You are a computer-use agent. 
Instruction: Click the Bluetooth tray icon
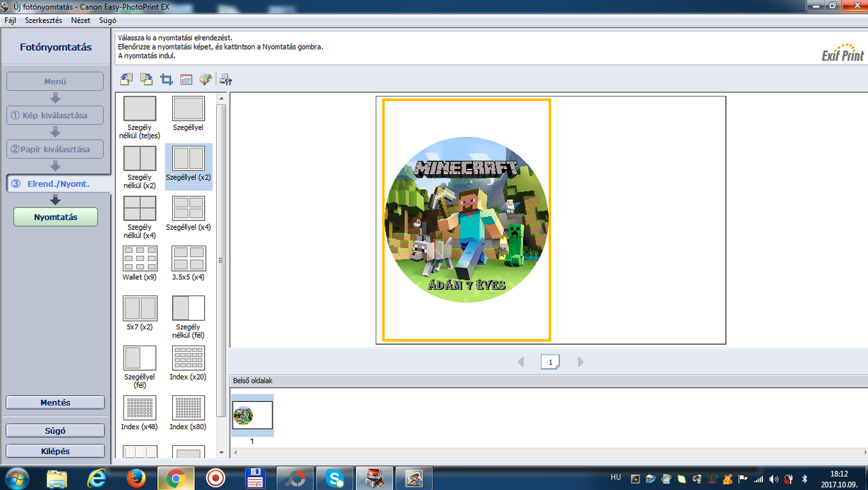[x=805, y=479]
